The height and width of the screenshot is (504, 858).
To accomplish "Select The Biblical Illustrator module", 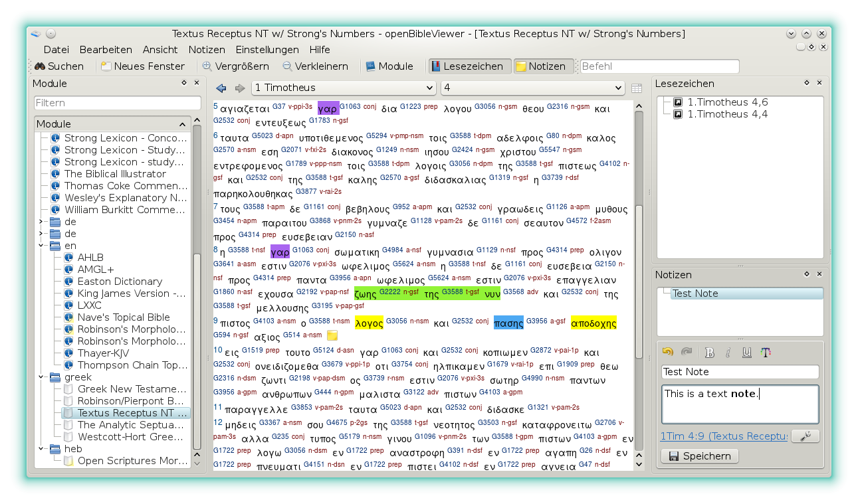I will pyautogui.click(x=114, y=174).
